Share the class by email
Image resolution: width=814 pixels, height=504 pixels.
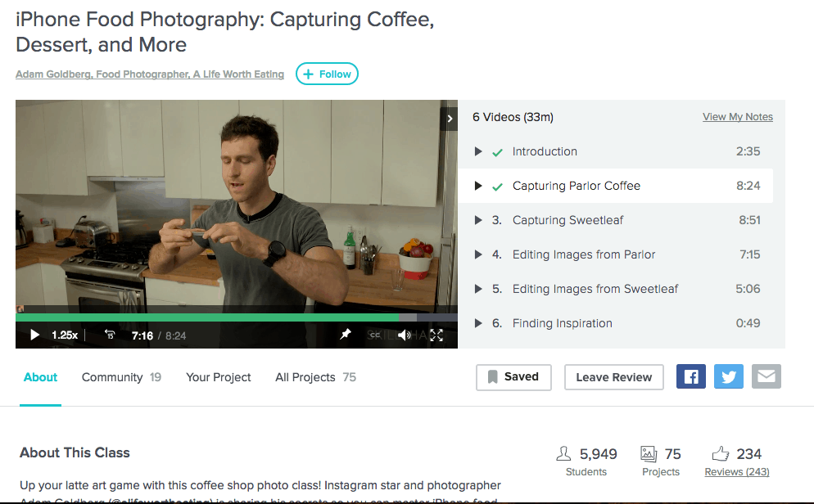[767, 376]
